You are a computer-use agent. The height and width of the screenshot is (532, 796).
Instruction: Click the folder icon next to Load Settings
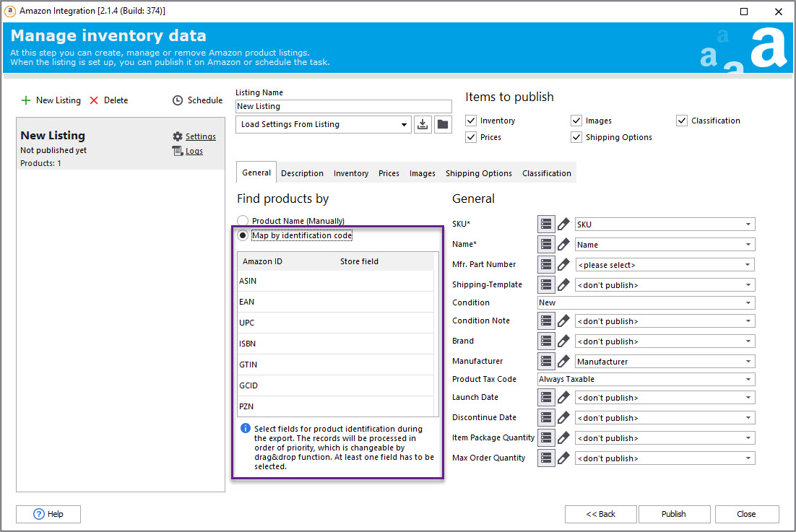point(443,124)
